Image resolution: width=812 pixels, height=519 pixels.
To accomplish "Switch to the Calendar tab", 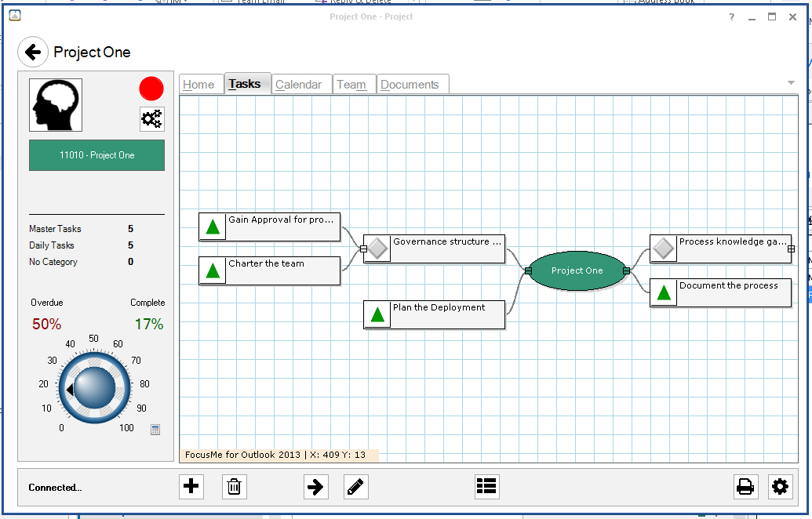I will point(301,83).
